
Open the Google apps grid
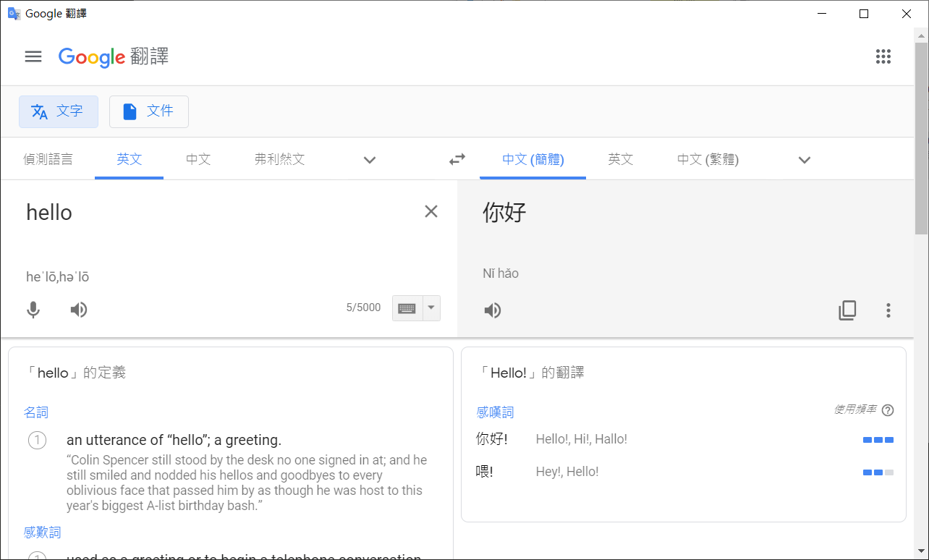(x=883, y=56)
